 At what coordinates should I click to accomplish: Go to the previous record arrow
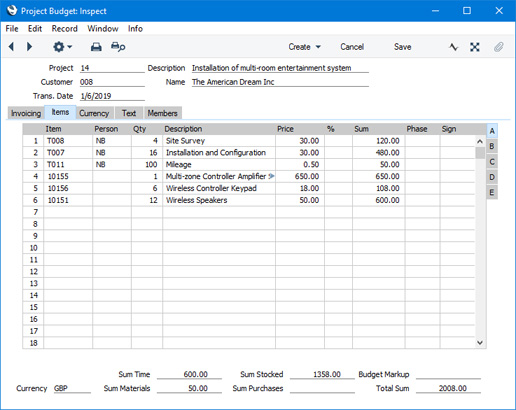(x=11, y=47)
